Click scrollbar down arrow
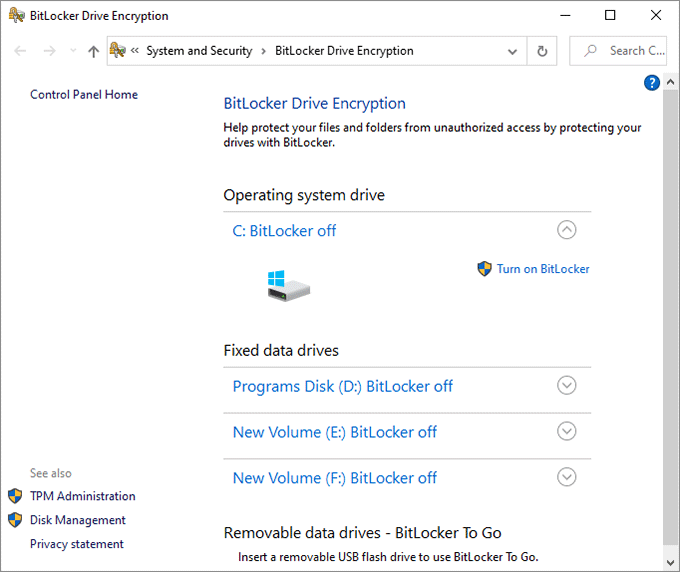 coord(670,562)
